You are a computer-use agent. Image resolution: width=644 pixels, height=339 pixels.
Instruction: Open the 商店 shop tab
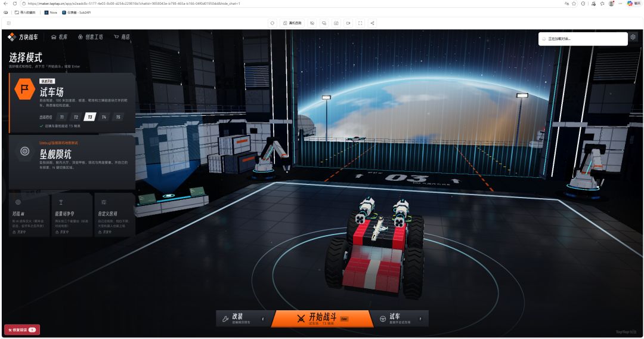[x=122, y=37]
